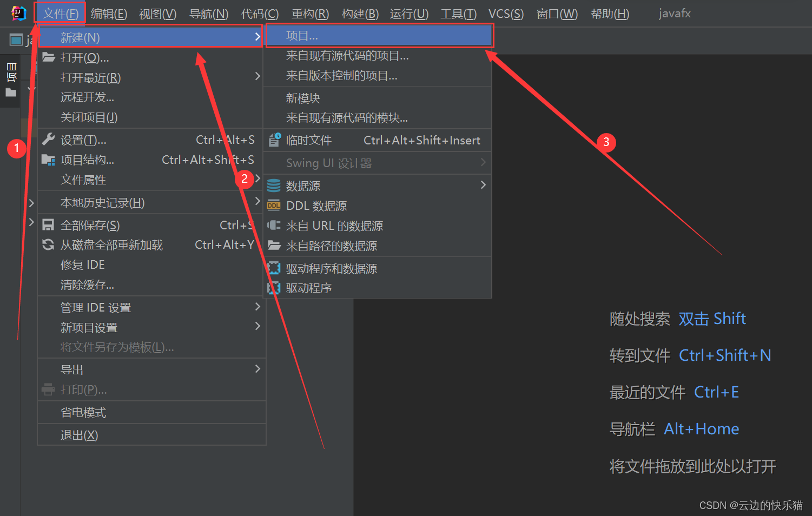Expand the Swing UI 设计器 submenu
This screenshot has width=812, height=516.
(483, 162)
